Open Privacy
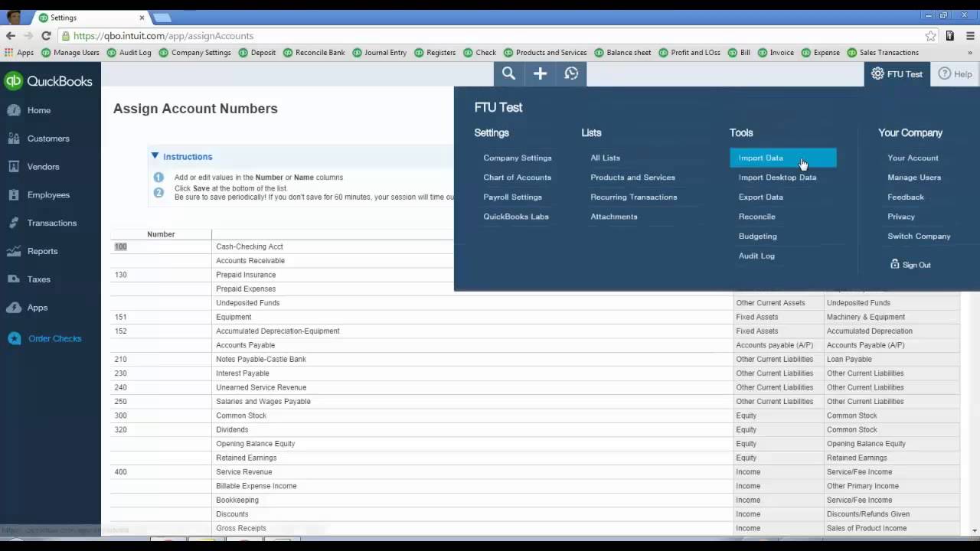Image resolution: width=980 pixels, height=551 pixels. 901,217
